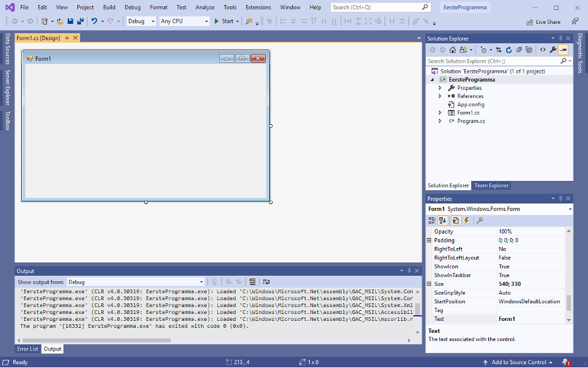Switch Properties to Categorized view
588x368 pixels.
[x=432, y=220]
